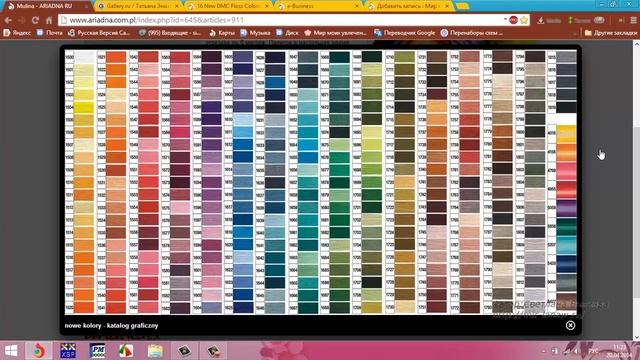640x360 pixels.
Task: Open the Диск bookmark
Action: coord(287,33)
